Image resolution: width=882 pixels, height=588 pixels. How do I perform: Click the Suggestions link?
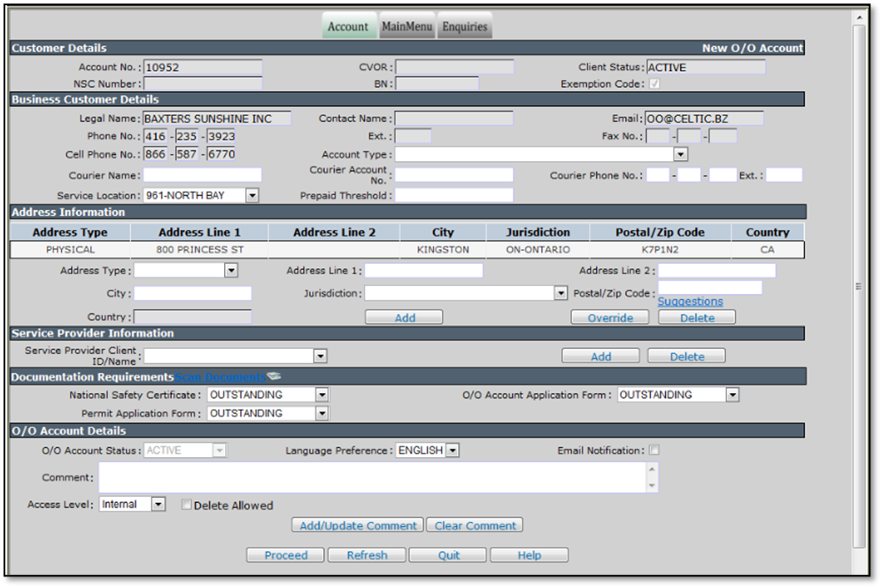[x=690, y=302]
